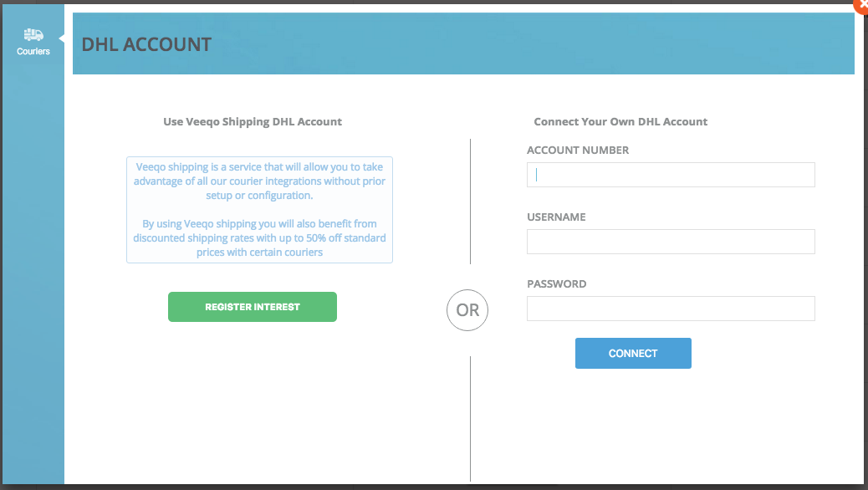Focus the Account Number input field
Screen dimensions: 868x490
point(671,175)
